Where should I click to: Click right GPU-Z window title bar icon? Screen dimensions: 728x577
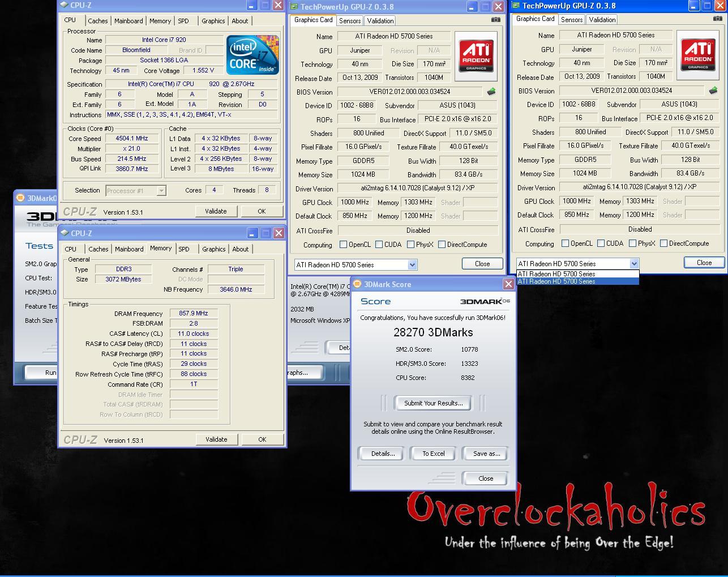coord(516,6)
